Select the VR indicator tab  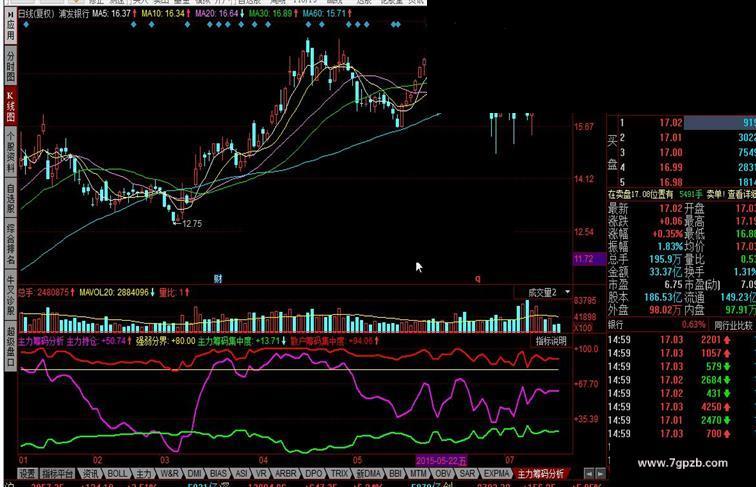(x=261, y=473)
